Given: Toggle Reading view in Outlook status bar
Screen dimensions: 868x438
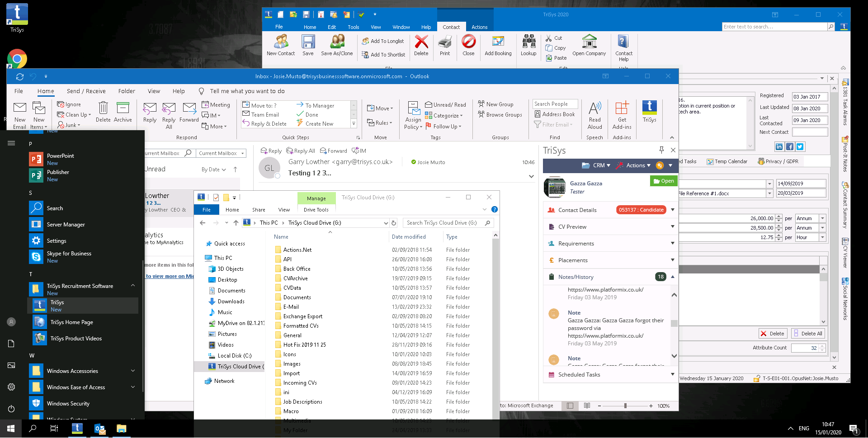Looking at the screenshot, I should click(x=587, y=405).
